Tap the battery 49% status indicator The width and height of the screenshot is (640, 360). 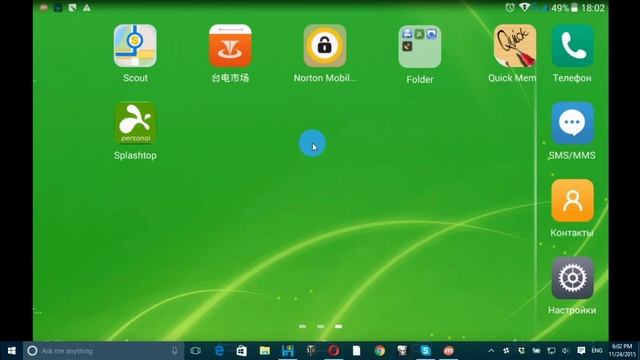coord(564,8)
